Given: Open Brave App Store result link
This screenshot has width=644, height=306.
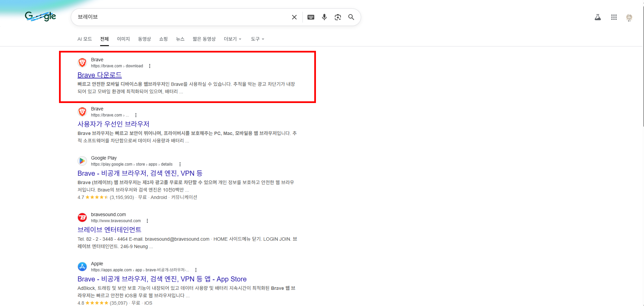Looking at the screenshot, I should (162, 279).
